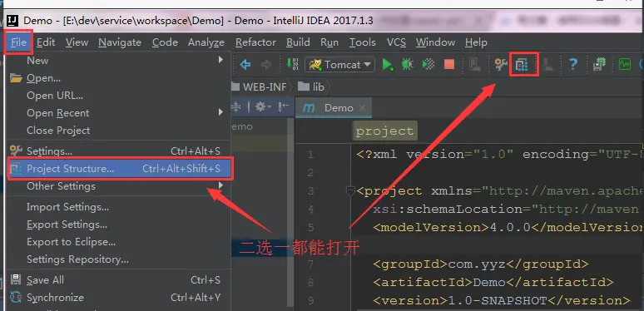
Task: Click the Project Structure menu item icon
Action: pos(16,169)
